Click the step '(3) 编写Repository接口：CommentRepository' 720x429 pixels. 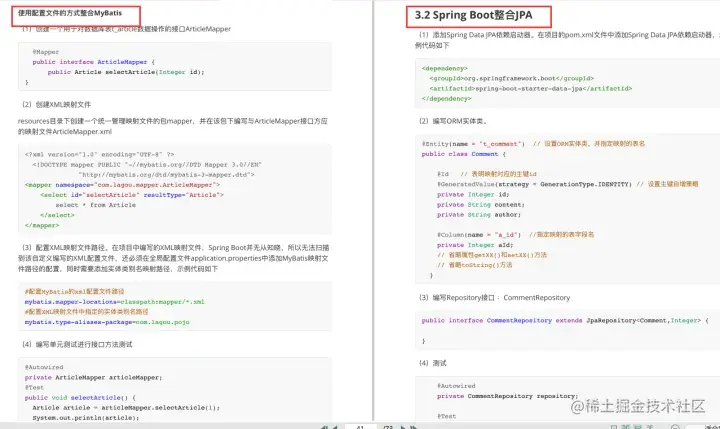[494, 298]
